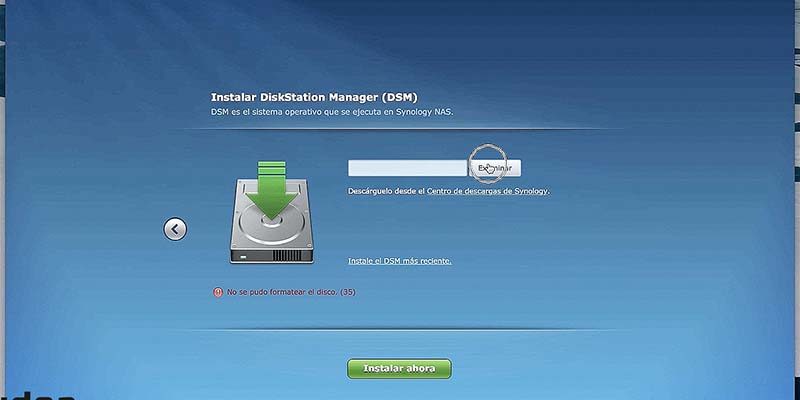800x400 pixels.
Task: Select the 'No se pudo formatear el disco. (35)' message
Action: pos(291,292)
